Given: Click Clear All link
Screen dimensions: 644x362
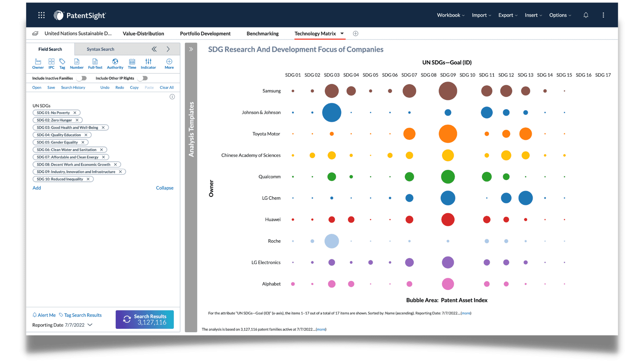Looking at the screenshot, I should (x=167, y=88).
